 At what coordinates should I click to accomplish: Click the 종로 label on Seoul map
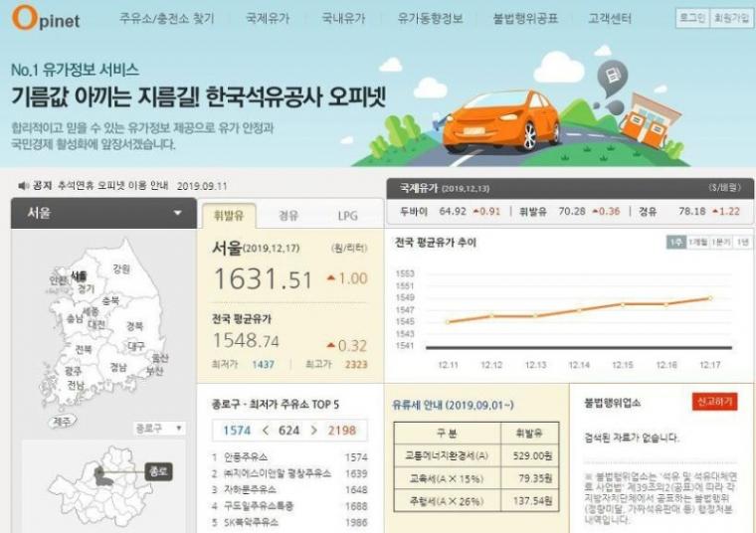coord(158,471)
